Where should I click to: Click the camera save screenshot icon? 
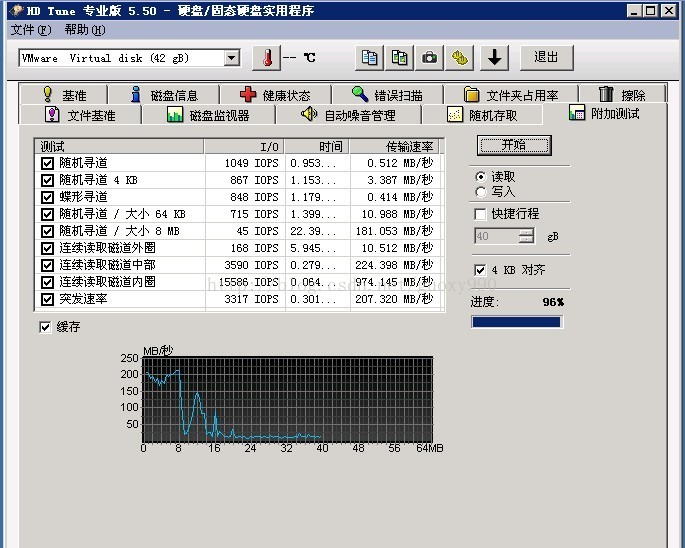tap(429, 58)
